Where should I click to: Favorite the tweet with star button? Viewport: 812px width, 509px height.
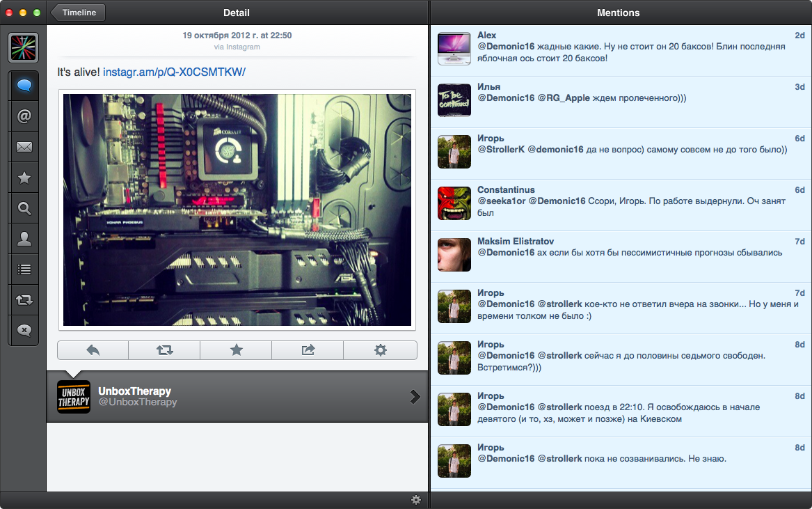point(237,350)
